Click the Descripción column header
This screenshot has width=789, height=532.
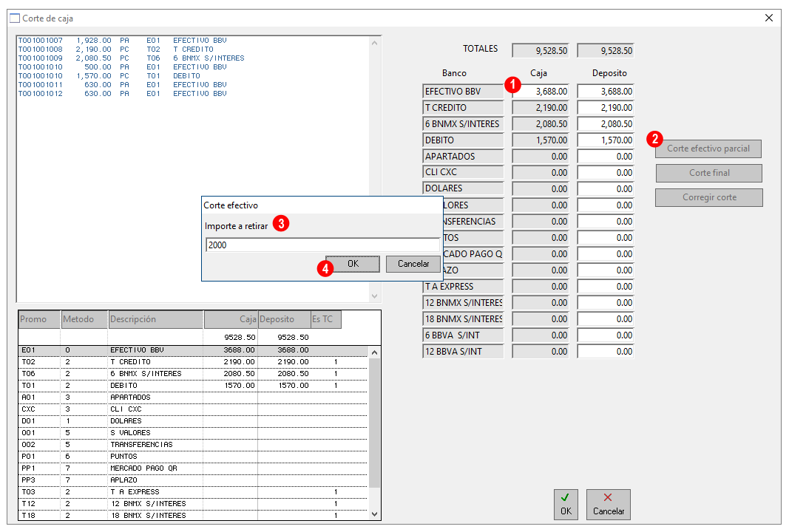156,319
